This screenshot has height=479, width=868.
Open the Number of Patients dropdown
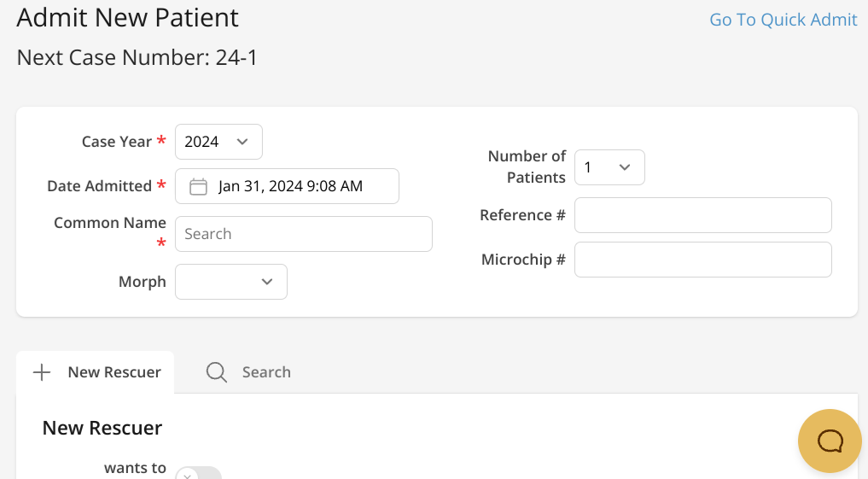tap(609, 167)
